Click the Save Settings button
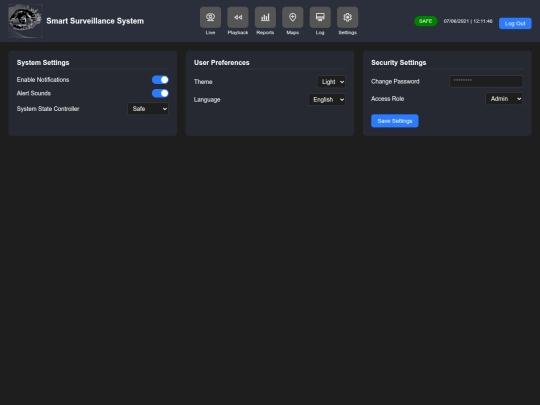540x405 pixels. tap(395, 121)
